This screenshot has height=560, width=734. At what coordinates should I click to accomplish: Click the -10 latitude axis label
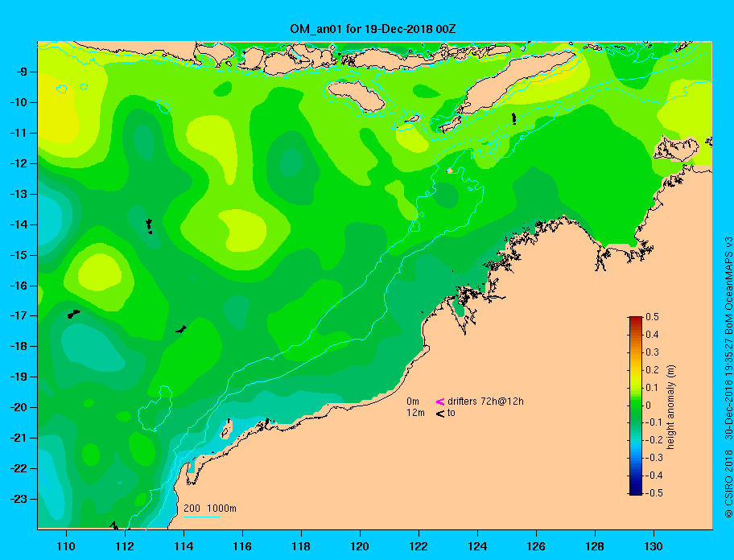pos(19,102)
